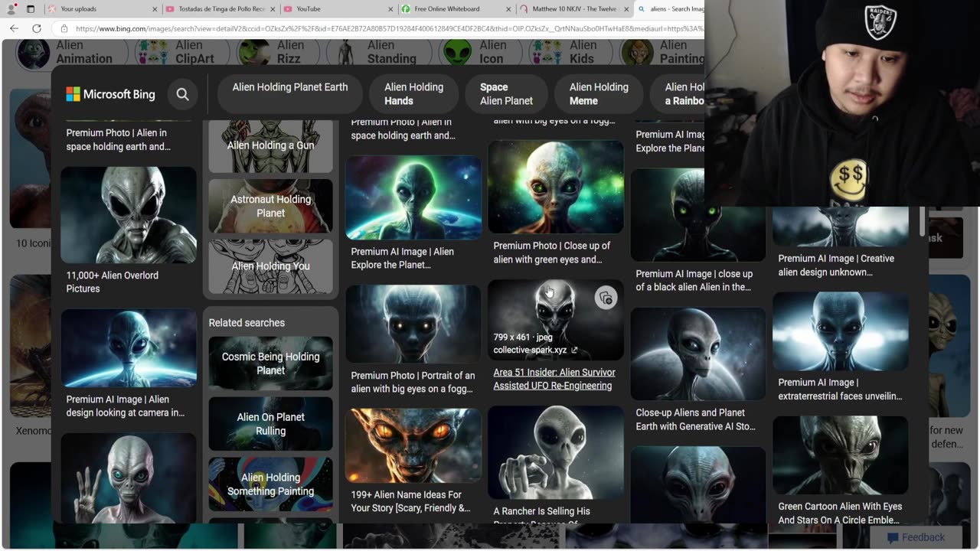Open 'Premium AI Image | Creative alien design' caption

point(836,265)
